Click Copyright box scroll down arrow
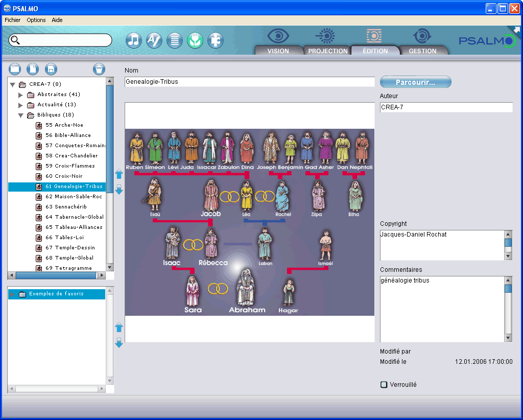Viewport: 523px width, 420px height. click(x=508, y=256)
